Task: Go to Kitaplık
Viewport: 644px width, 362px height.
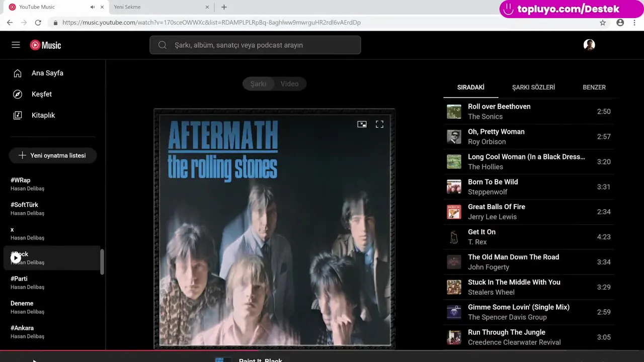Action: coord(43,116)
